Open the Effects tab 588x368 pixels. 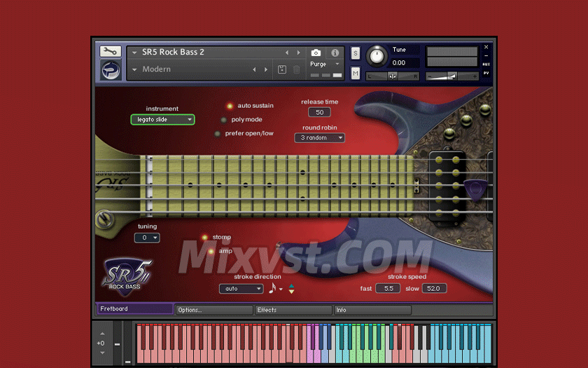[293, 310]
